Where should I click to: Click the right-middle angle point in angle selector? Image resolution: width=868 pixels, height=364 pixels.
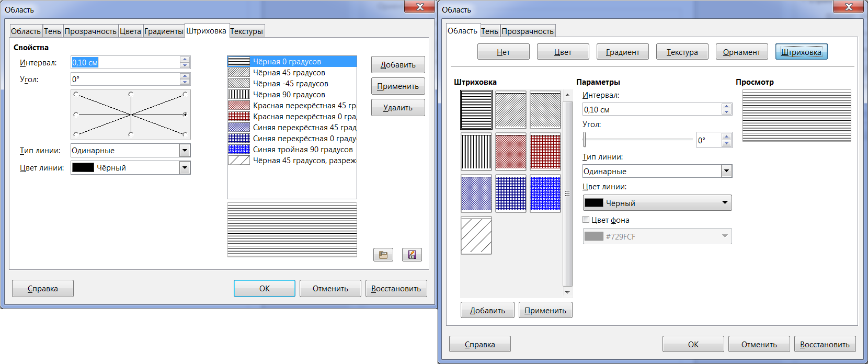point(185,114)
